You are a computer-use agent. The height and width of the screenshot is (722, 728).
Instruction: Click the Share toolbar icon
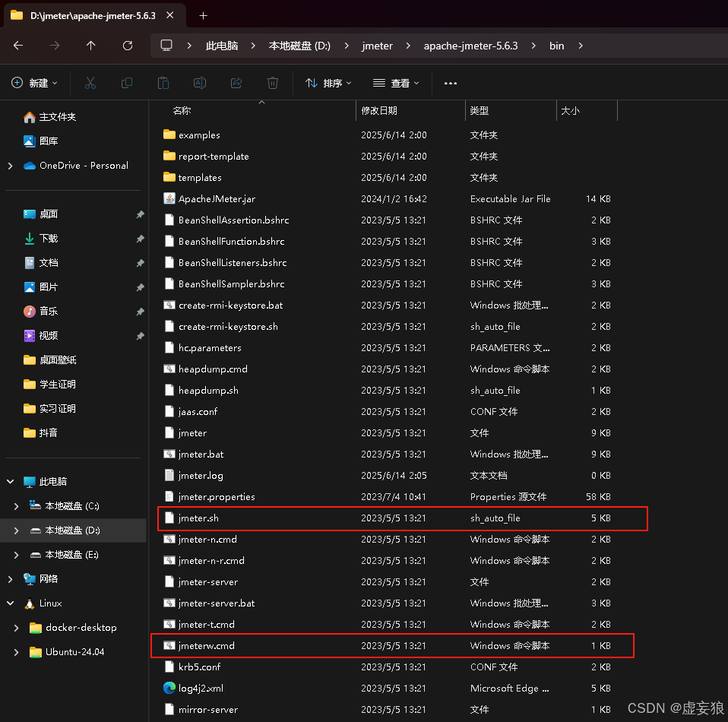[236, 83]
